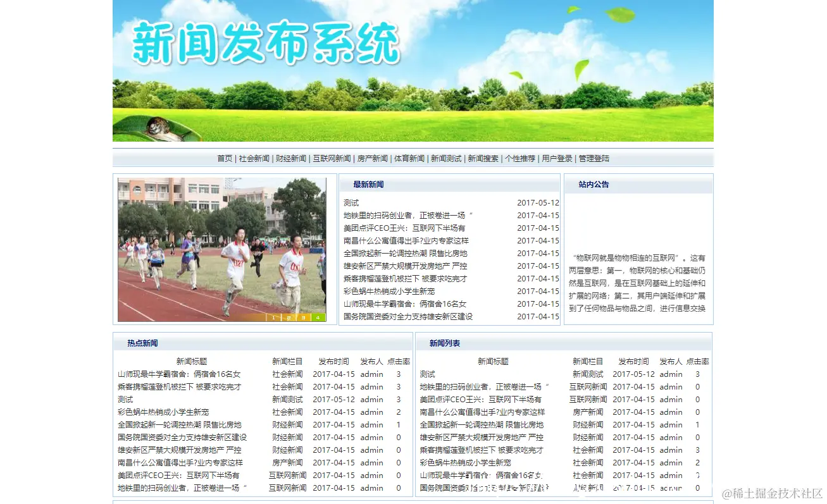Go to 用户登录 user login
Viewport: 827px width, 504px height.
coord(556,158)
